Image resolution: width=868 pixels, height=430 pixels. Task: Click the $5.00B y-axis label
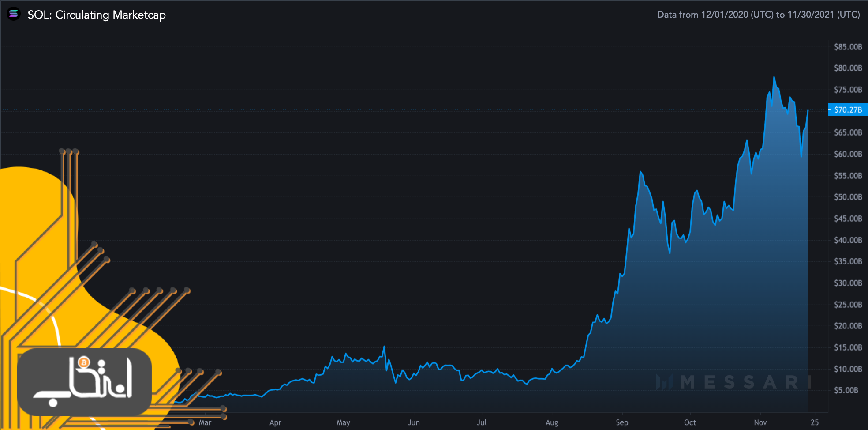click(x=846, y=390)
